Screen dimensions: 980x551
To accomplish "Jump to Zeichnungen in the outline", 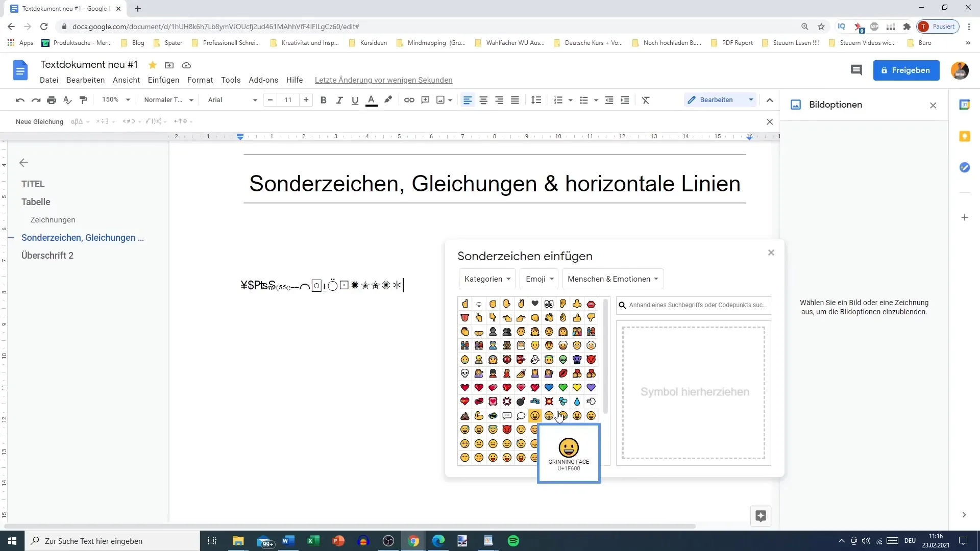I will tap(53, 220).
